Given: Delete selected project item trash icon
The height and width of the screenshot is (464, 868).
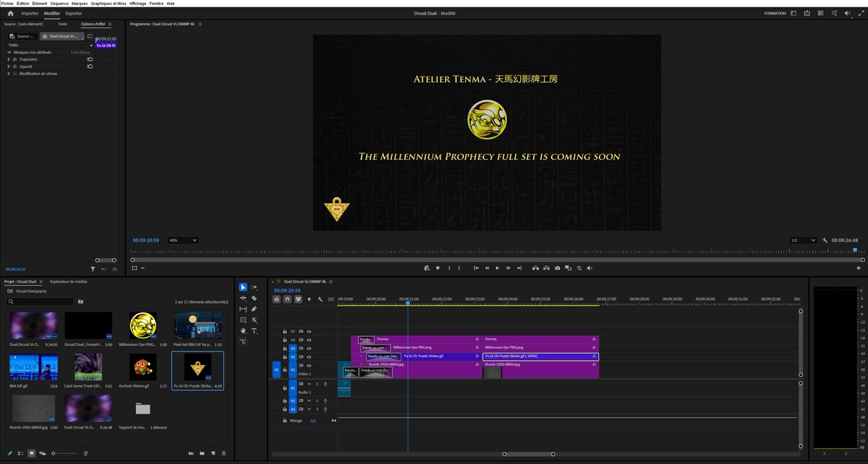Looking at the screenshot, I should [224, 453].
